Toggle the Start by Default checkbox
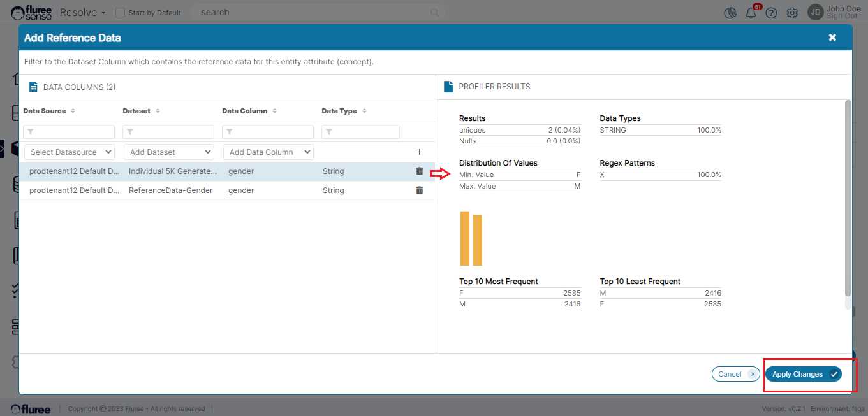868x416 pixels. coord(120,13)
